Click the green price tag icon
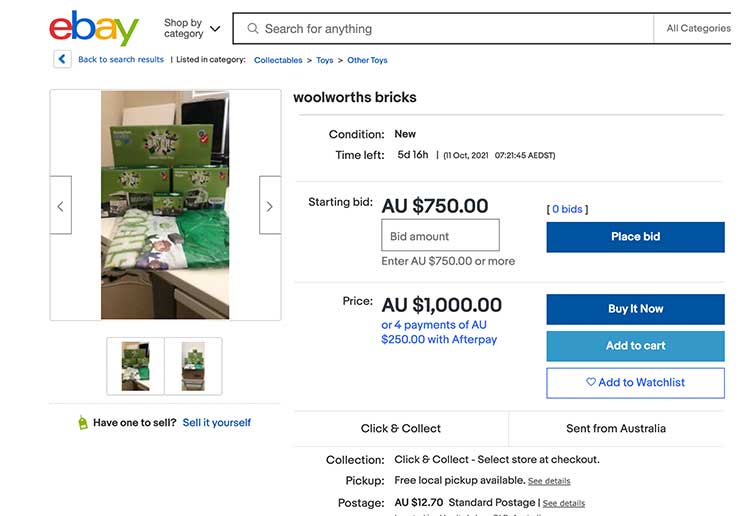This screenshot has height=516, width=750. [x=83, y=423]
